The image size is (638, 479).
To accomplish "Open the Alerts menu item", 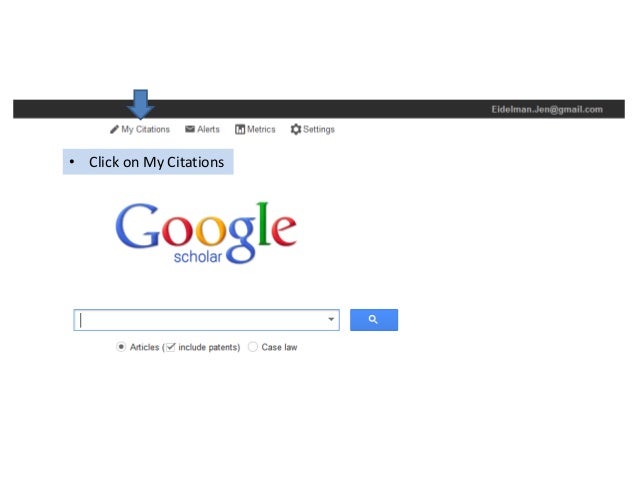I will [208, 129].
